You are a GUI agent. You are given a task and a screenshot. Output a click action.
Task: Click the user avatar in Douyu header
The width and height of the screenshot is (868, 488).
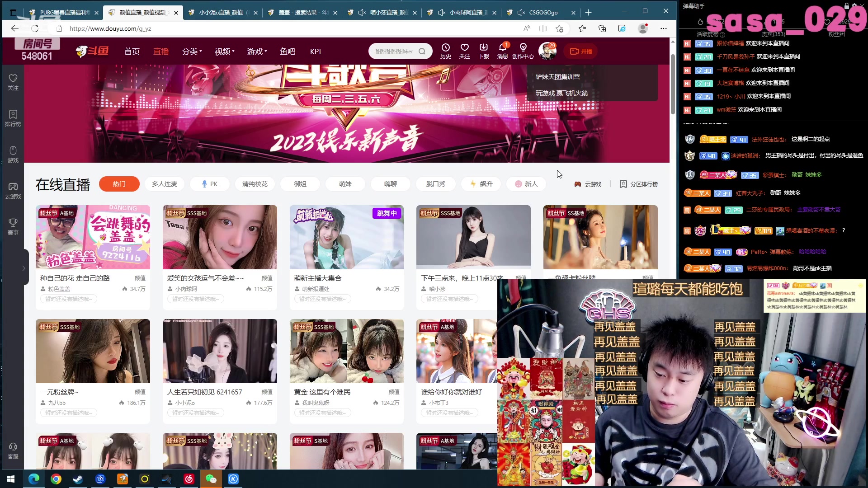tap(547, 51)
